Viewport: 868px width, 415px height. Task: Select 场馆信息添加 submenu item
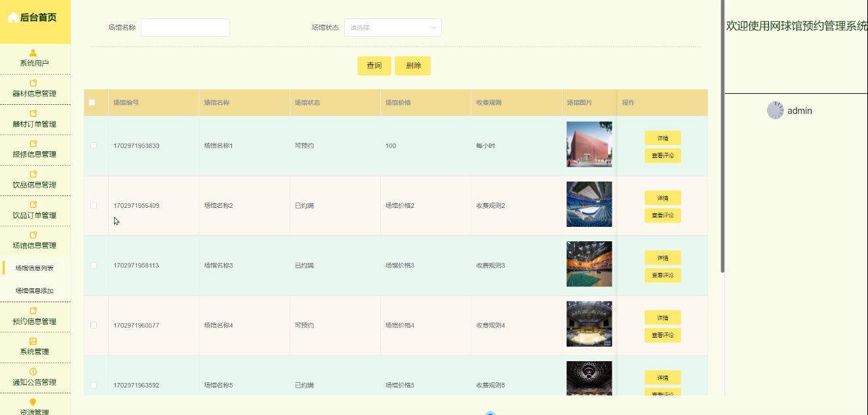point(35,290)
